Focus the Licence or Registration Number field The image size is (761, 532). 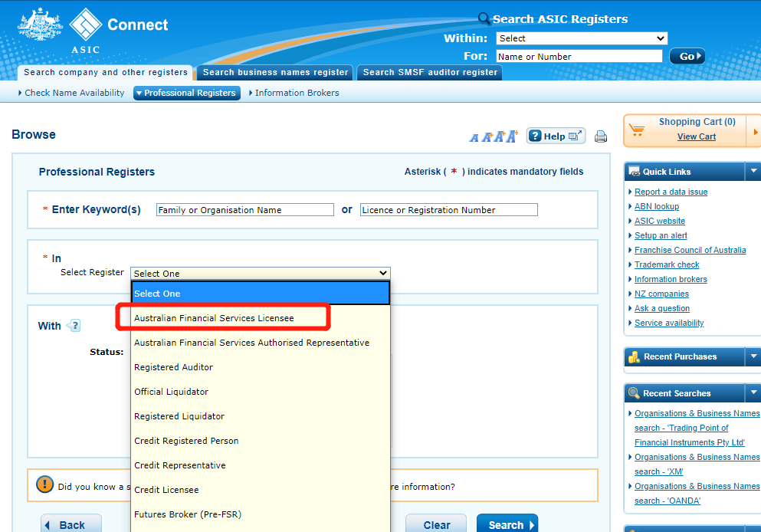(449, 210)
